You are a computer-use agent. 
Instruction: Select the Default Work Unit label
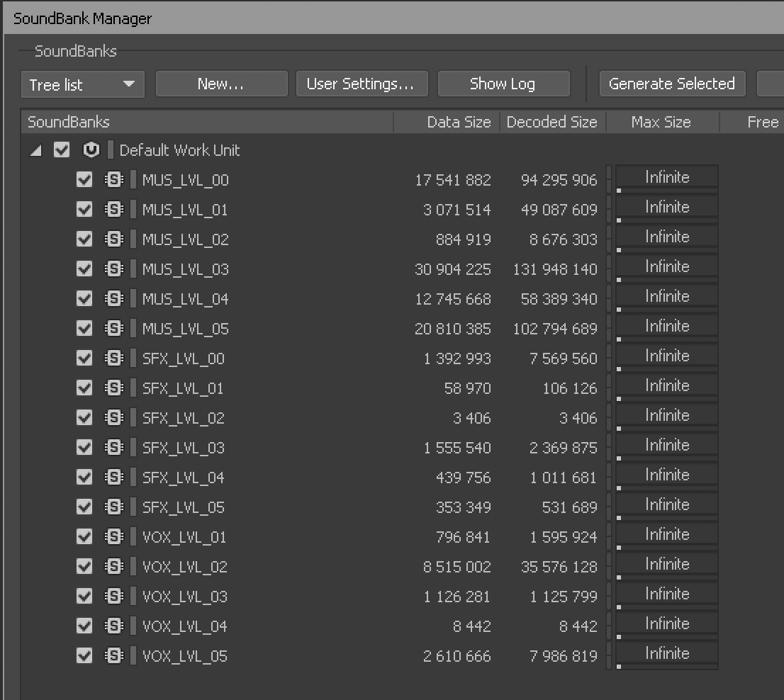(x=179, y=150)
